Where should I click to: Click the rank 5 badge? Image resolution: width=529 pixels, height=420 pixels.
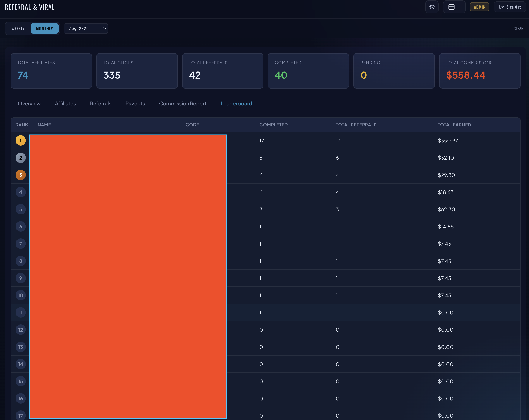[x=21, y=209]
